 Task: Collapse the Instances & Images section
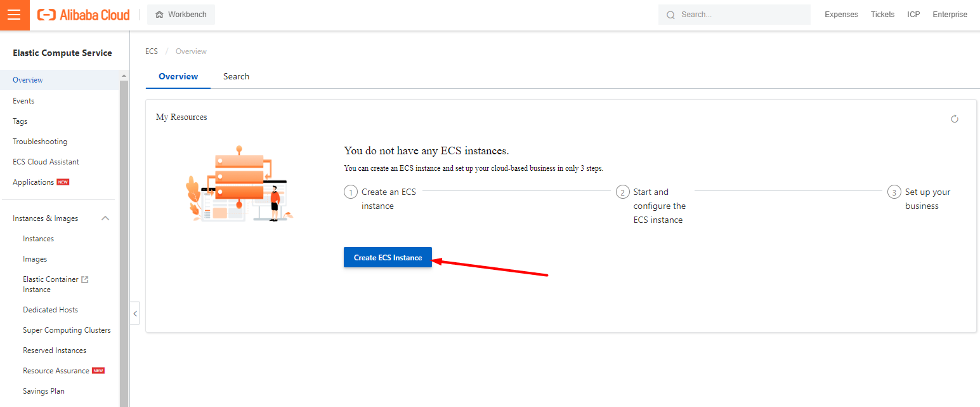105,218
